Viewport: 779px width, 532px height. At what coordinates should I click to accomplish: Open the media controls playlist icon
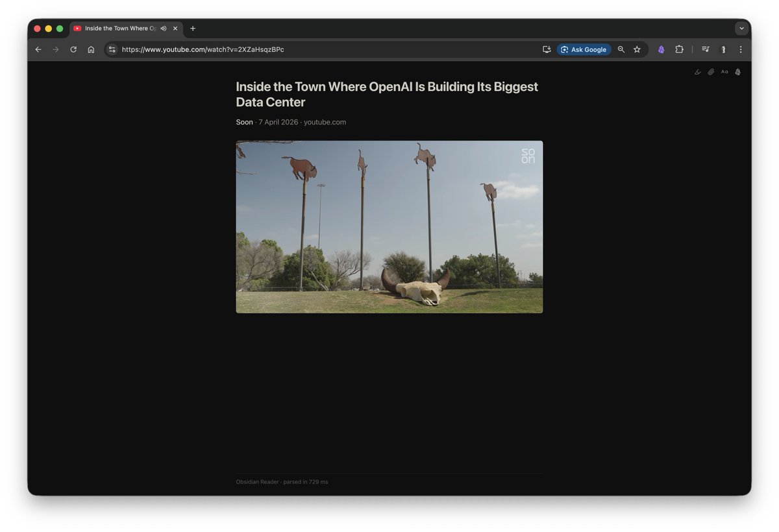point(705,49)
